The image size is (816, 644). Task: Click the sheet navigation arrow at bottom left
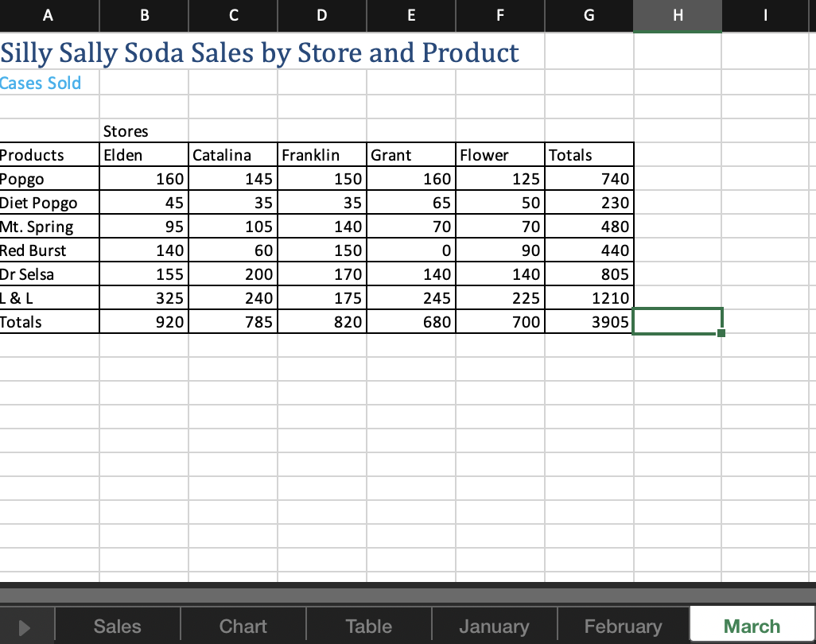pyautogui.click(x=26, y=626)
